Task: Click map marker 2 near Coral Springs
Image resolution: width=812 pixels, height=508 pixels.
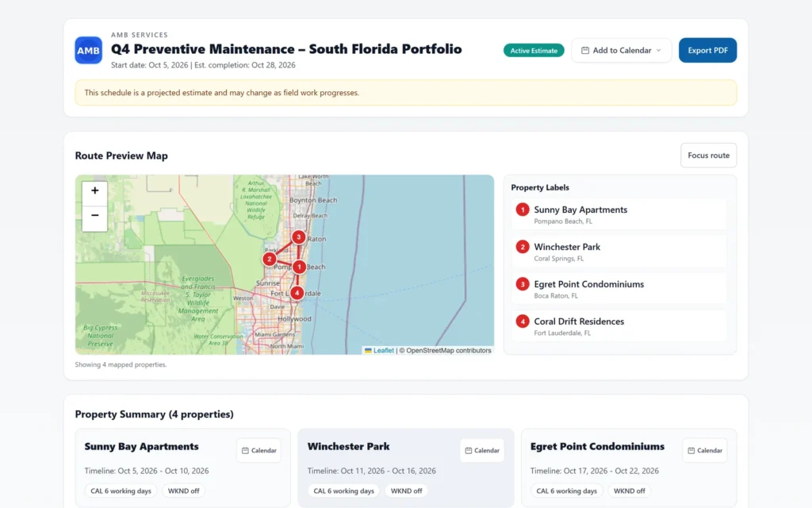Action: tap(270, 259)
